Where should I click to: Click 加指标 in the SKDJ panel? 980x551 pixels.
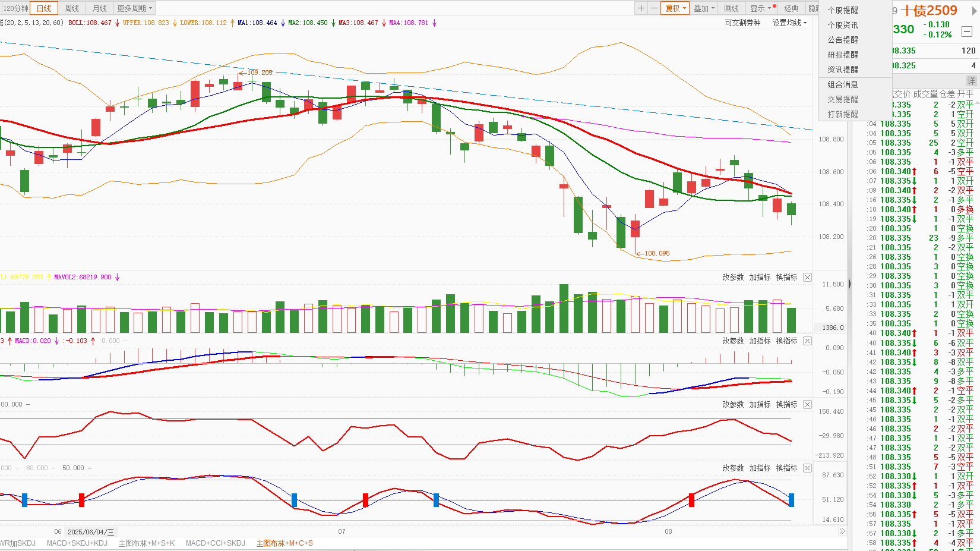click(760, 468)
